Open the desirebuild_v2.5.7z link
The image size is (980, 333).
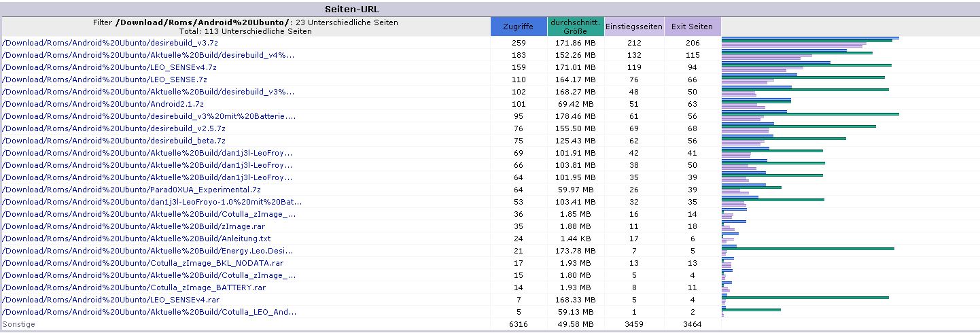point(114,128)
